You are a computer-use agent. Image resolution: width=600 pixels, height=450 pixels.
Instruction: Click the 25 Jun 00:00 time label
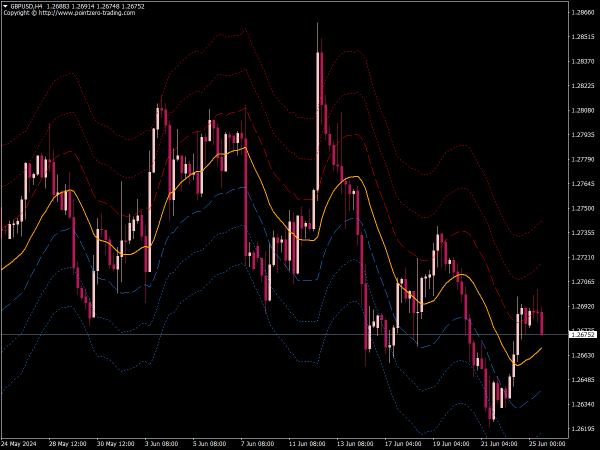click(x=547, y=443)
